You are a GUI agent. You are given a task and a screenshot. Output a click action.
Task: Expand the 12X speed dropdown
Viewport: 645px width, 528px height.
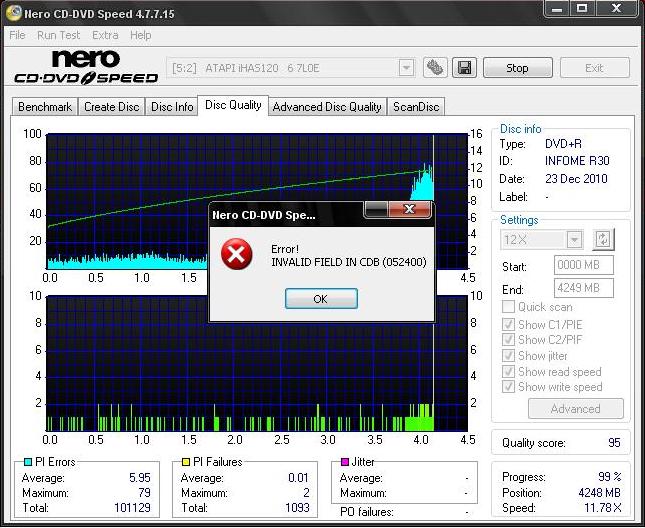574,239
